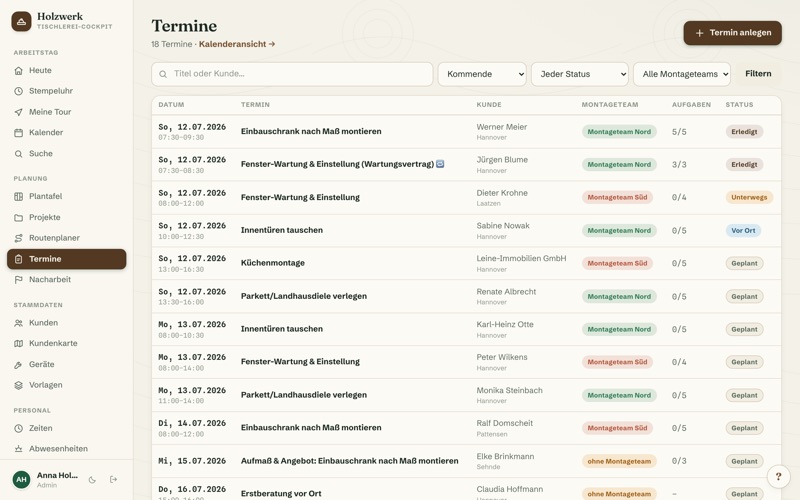Select Meine Tour menu item
The height and width of the screenshot is (500, 800).
(66, 112)
